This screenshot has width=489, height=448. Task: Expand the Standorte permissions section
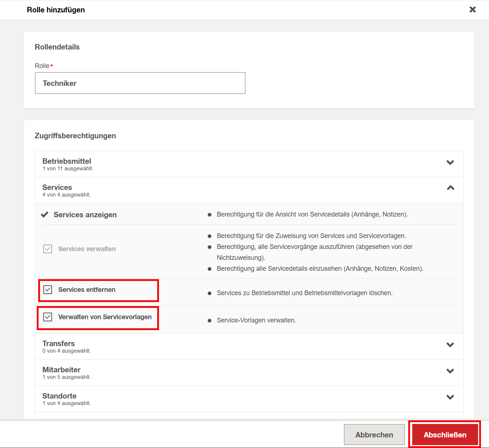(450, 397)
